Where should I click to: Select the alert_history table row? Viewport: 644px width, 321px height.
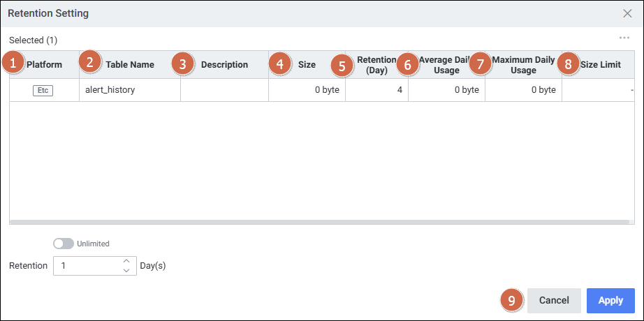point(130,90)
